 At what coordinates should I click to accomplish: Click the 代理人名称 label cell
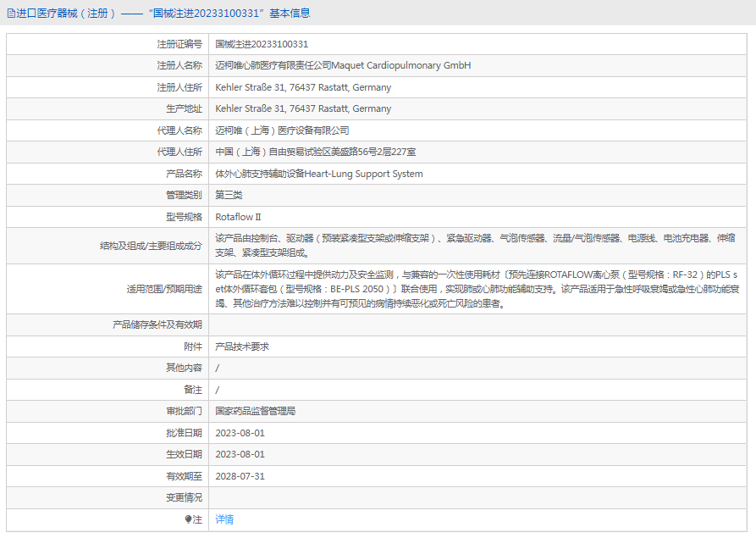108,130
